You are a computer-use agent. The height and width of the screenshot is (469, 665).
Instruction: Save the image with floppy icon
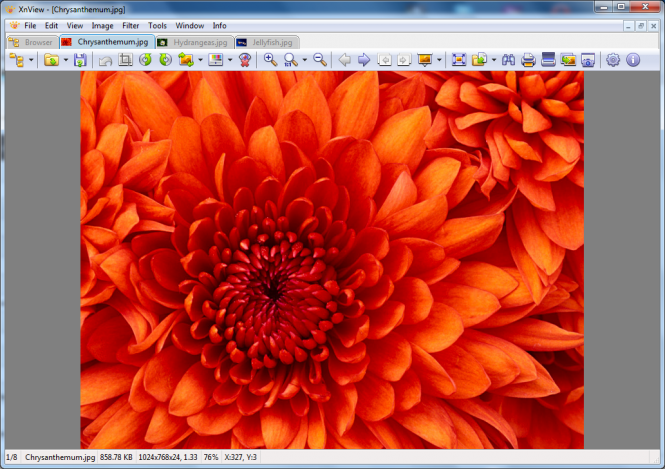click(80, 60)
